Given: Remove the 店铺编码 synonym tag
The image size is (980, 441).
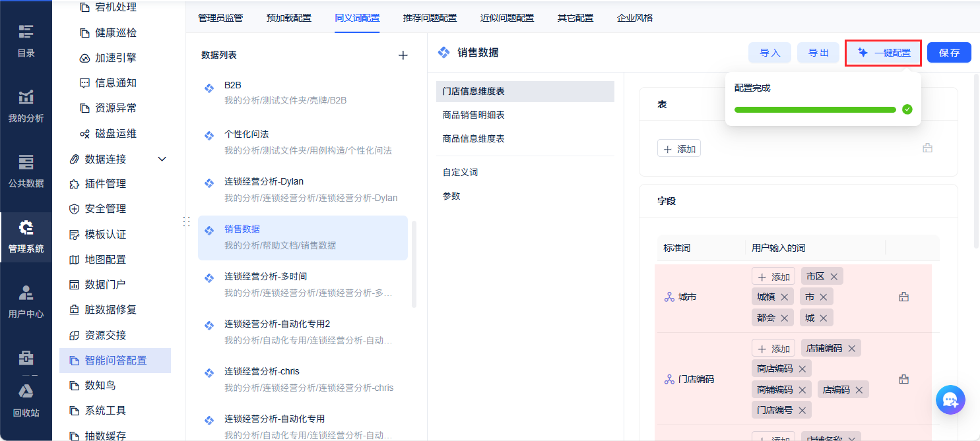Looking at the screenshot, I should (852, 349).
